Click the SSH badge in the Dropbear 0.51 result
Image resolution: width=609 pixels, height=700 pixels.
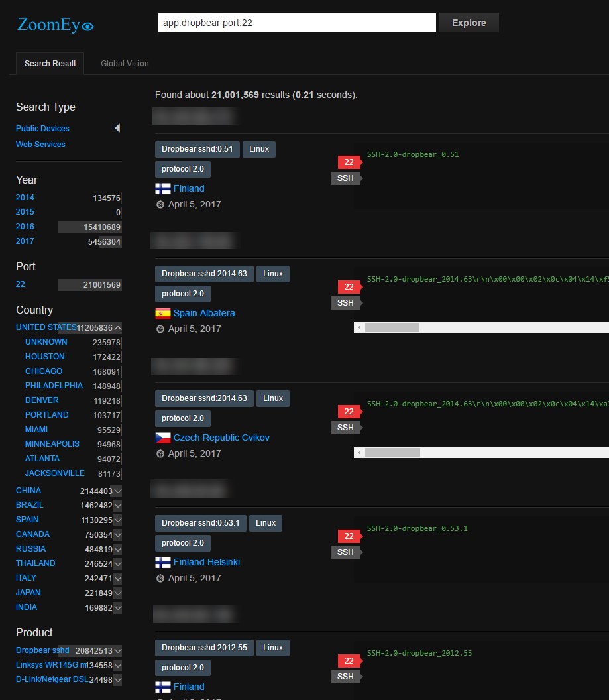346,178
